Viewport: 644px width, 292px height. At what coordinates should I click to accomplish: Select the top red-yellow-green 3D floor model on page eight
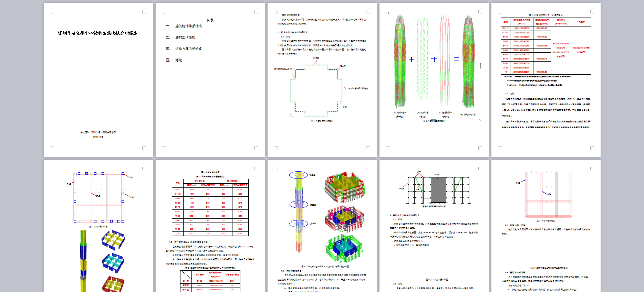[344, 187]
